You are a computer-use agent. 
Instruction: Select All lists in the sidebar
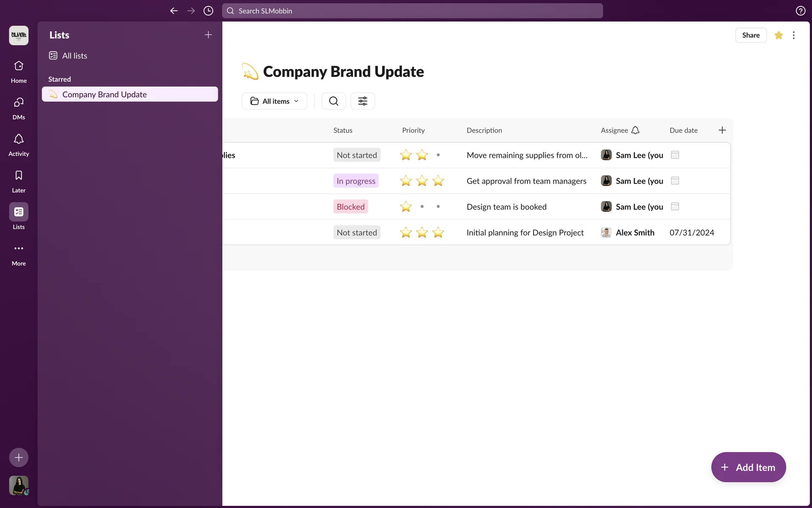click(74, 56)
